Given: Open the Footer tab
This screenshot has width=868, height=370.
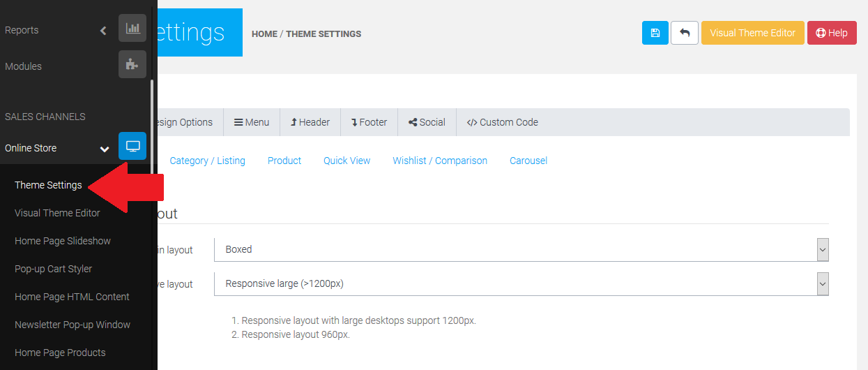Looking at the screenshot, I should [x=369, y=122].
